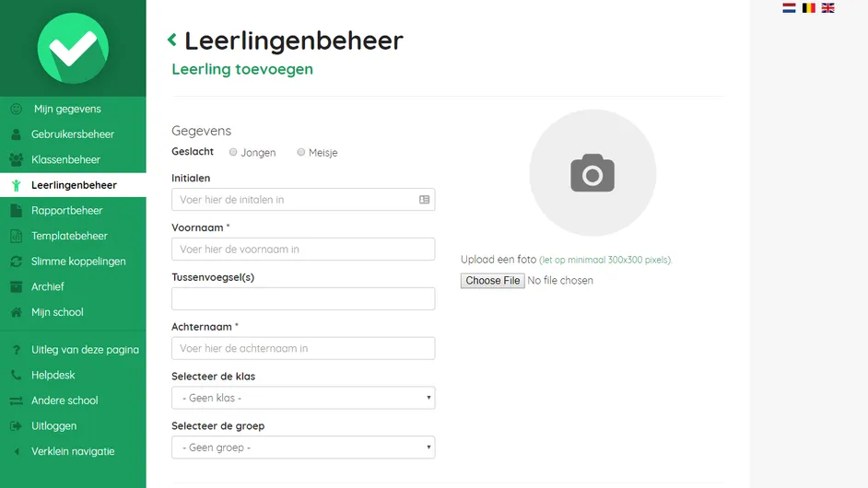Select the Jongen radio button

coord(233,152)
